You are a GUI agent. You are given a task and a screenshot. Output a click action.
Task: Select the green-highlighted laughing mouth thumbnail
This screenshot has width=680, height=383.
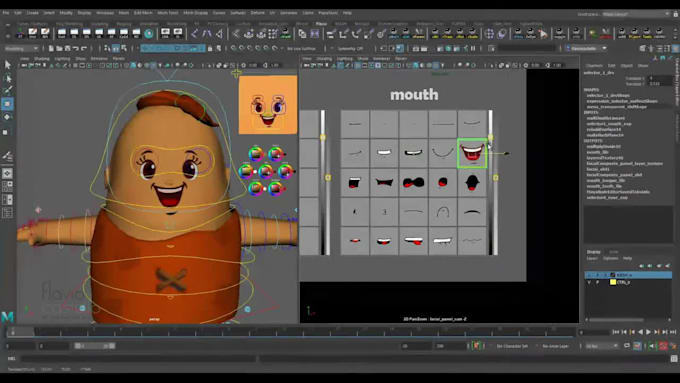(x=472, y=153)
